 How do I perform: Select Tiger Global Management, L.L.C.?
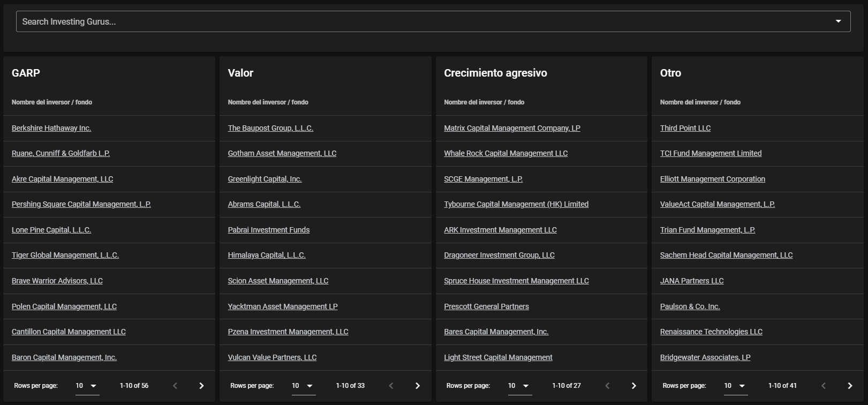coord(65,255)
